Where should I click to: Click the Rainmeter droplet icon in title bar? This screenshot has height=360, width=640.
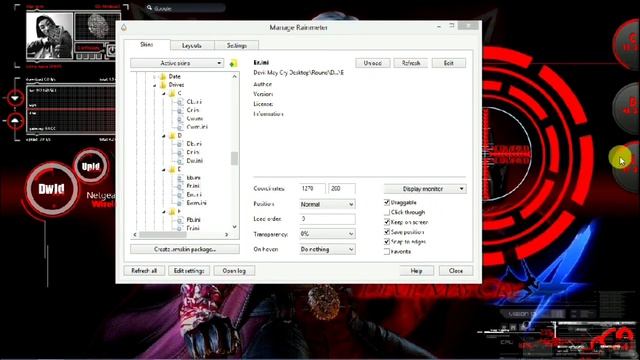click(x=124, y=27)
